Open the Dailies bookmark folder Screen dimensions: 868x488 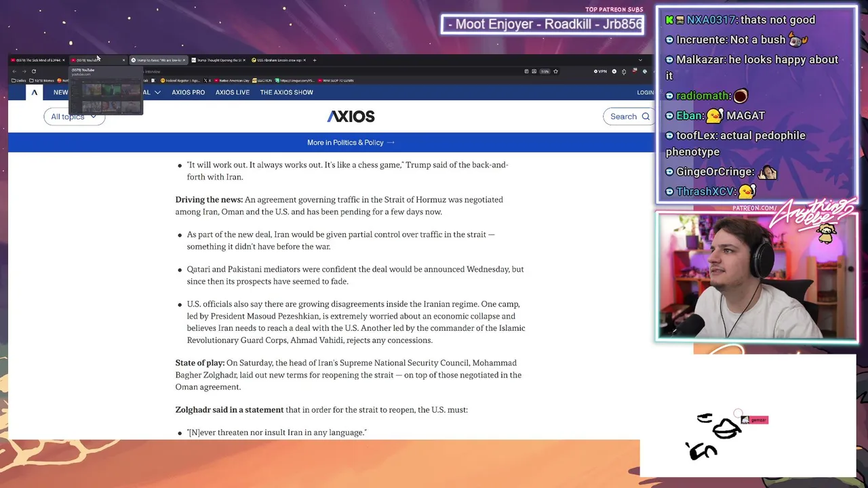pyautogui.click(x=18, y=81)
